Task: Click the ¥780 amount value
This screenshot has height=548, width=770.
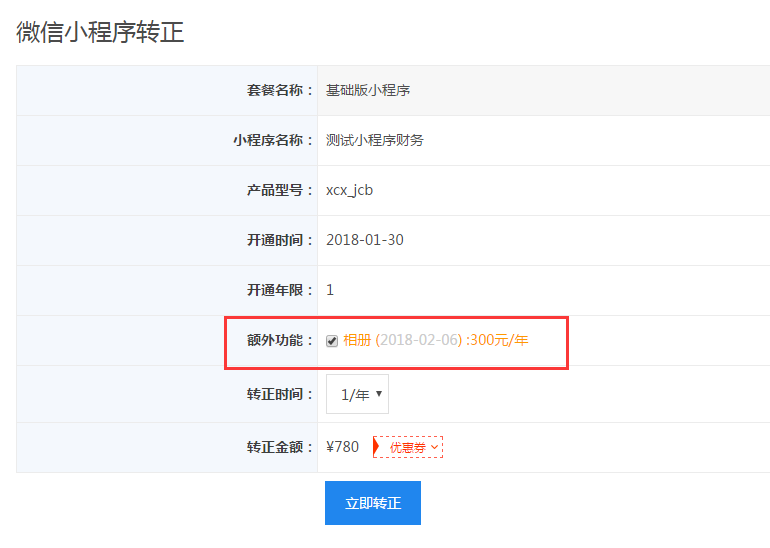Action: (343, 447)
